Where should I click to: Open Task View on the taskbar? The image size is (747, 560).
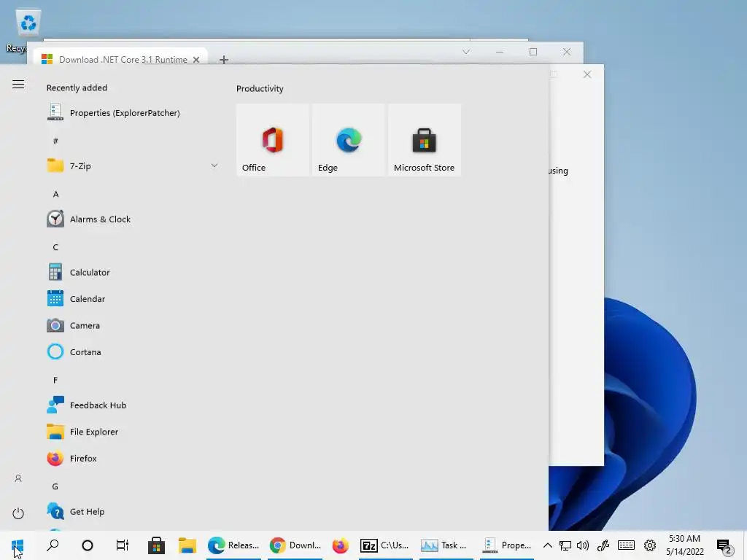pos(122,545)
